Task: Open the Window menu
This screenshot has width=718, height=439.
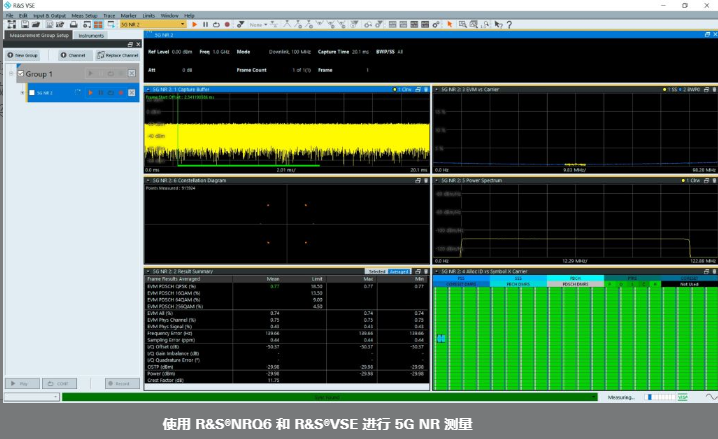Action: tap(169, 16)
